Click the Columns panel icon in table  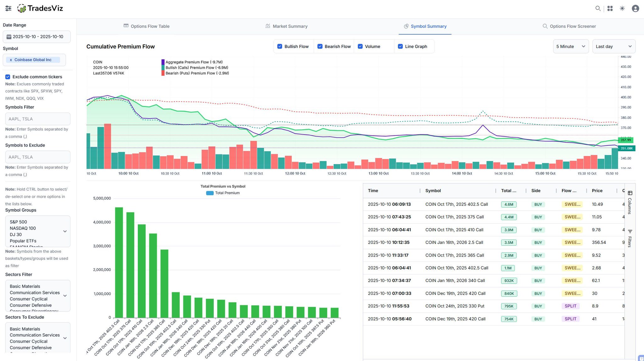click(630, 193)
